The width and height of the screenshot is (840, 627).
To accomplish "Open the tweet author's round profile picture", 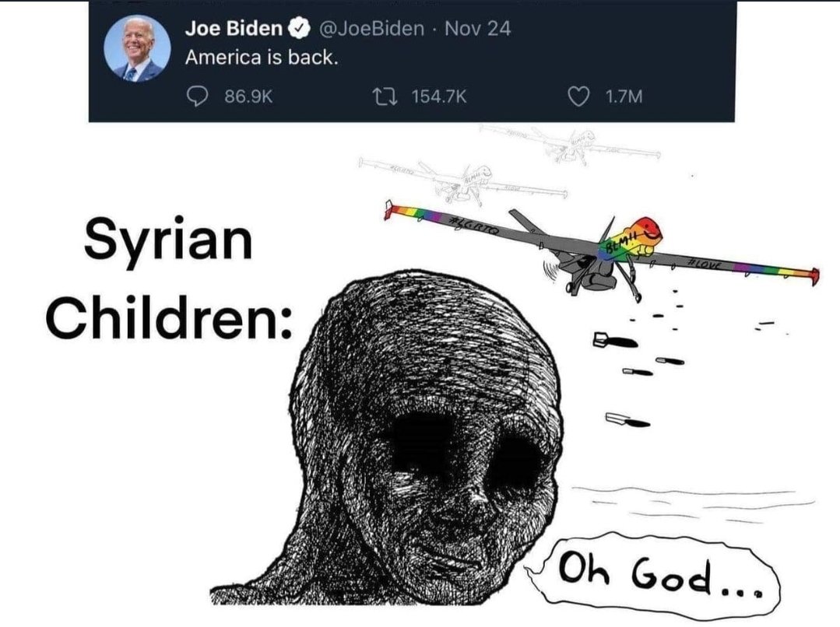I will (137, 48).
